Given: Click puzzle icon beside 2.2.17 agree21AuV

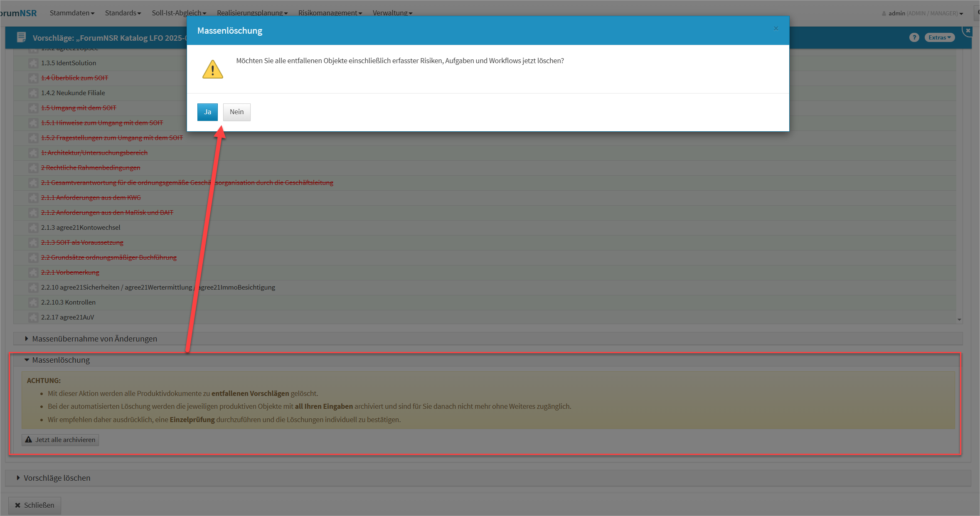Looking at the screenshot, I should coord(33,317).
